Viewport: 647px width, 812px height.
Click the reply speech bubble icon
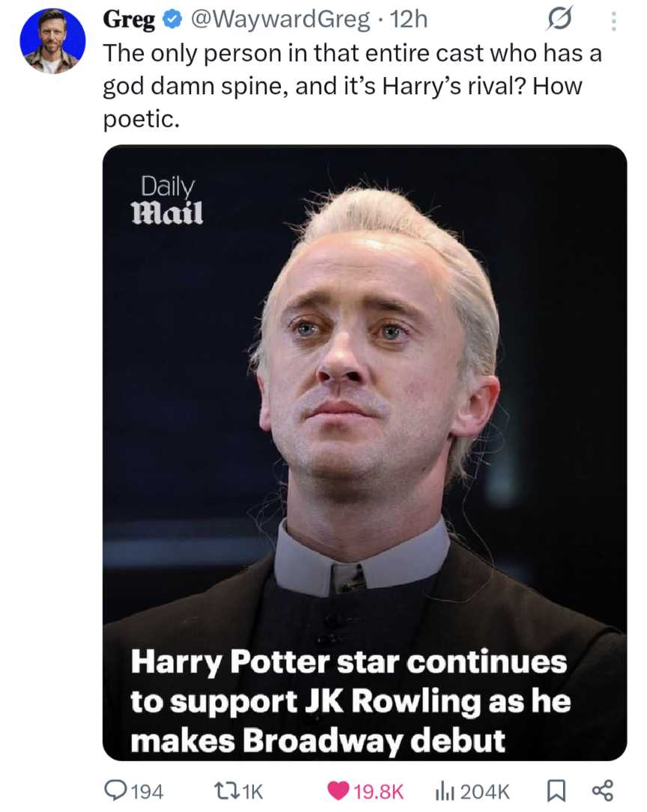115,790
